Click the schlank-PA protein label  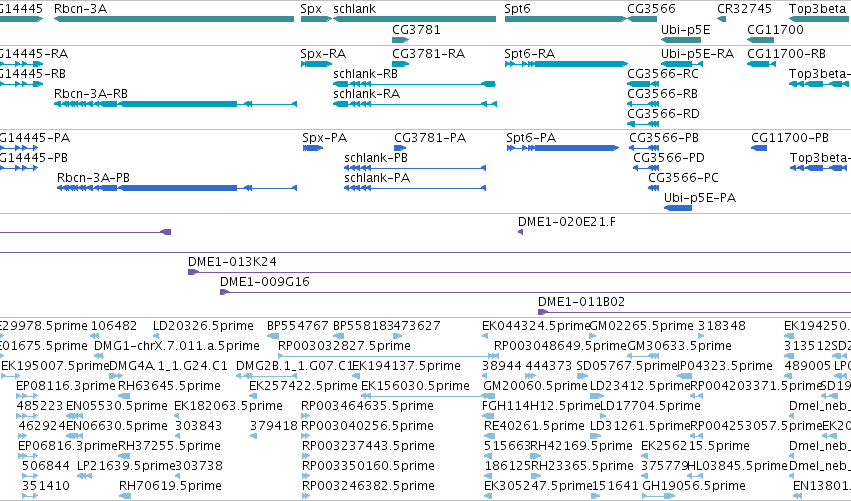(377, 178)
